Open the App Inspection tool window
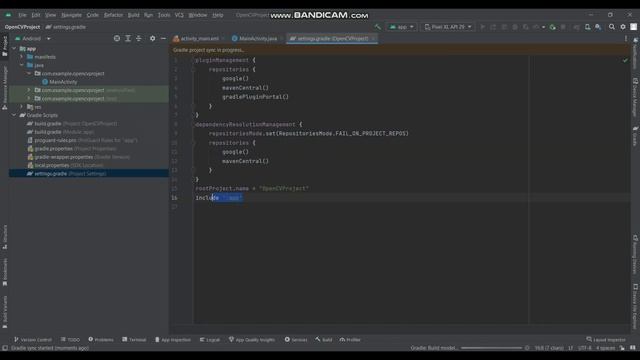 173,340
